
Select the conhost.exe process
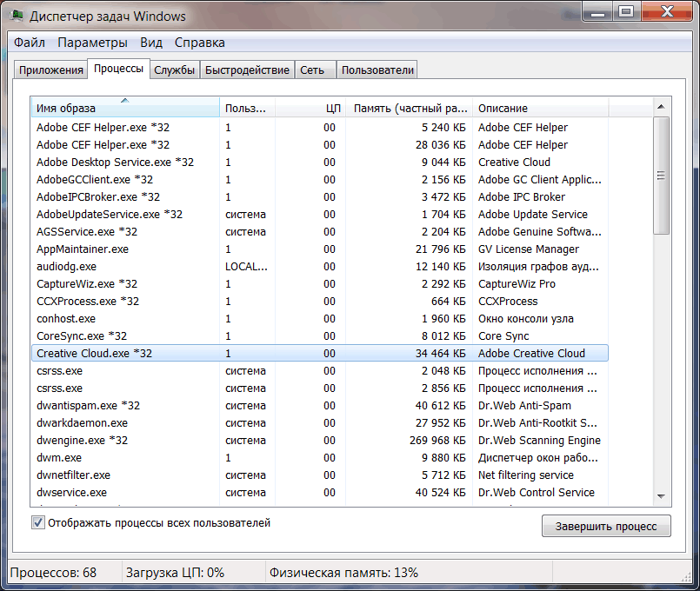320,319
